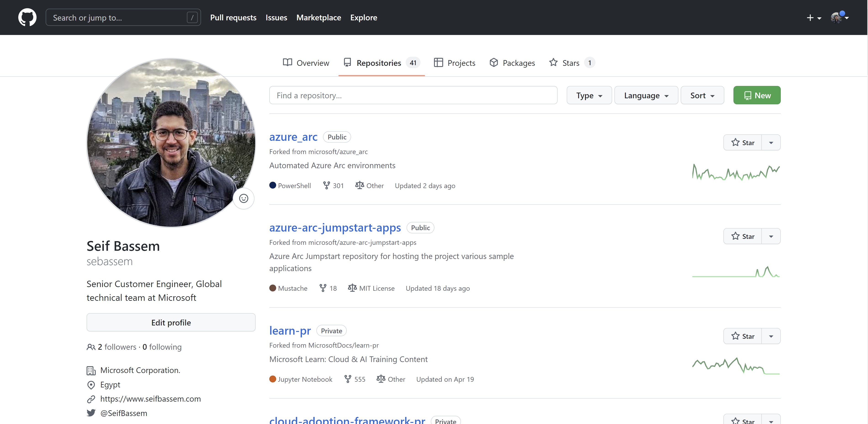Click the PowerShell language color dot
This screenshot has width=868, height=424.
273,185
